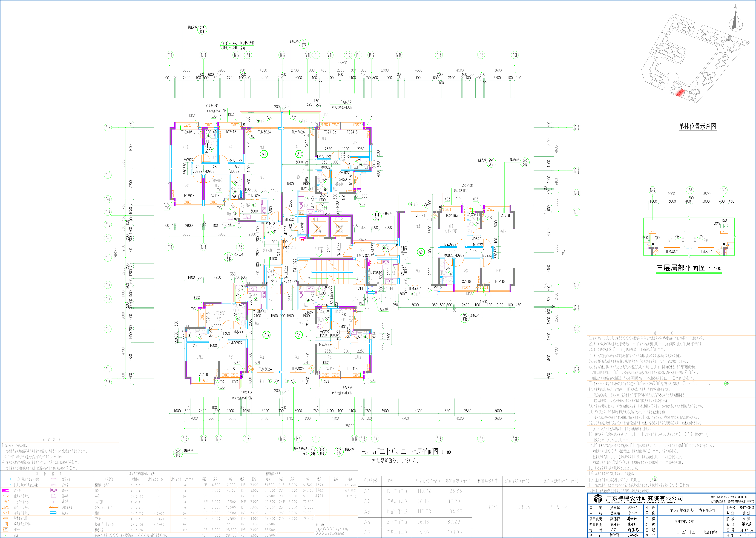Click the A1 unit circle label
This screenshot has height=538, width=756.
pos(264,154)
